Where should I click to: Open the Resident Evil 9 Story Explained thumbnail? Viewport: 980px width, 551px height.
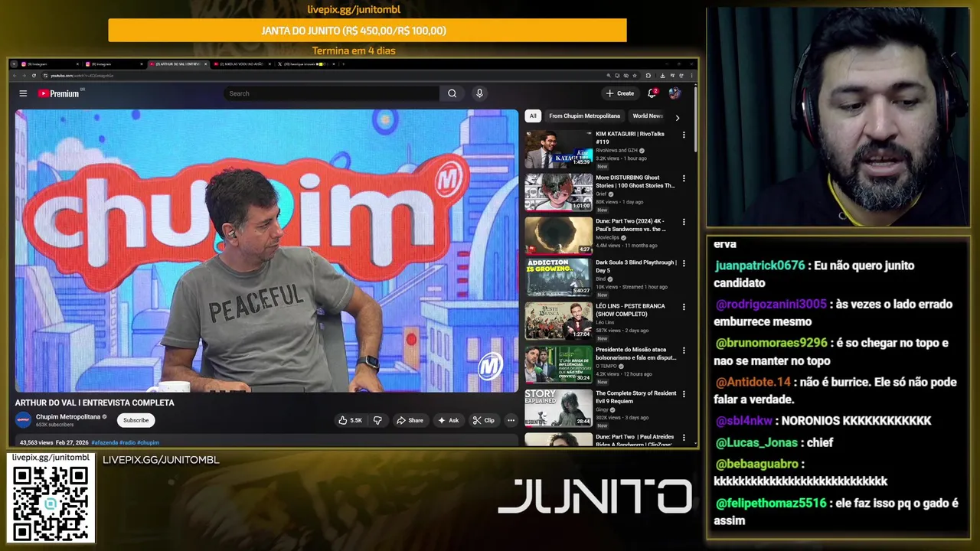coord(558,408)
